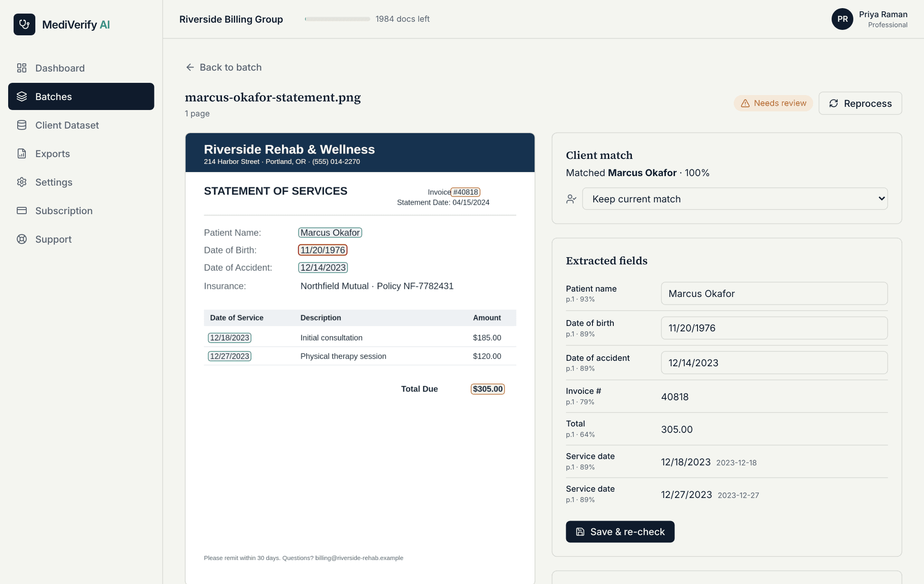Click the Subscription card icon
Screen dimensions: 924x584
[x=22, y=211]
